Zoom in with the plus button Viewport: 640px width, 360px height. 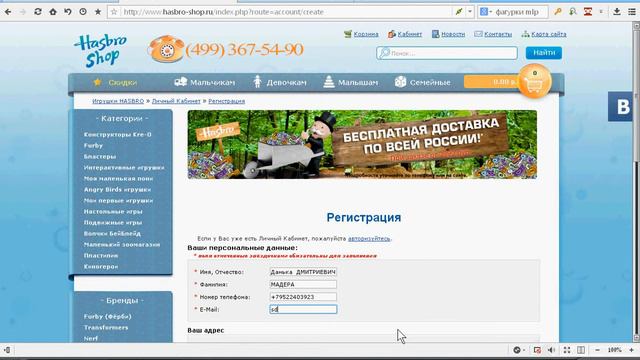click(631, 350)
